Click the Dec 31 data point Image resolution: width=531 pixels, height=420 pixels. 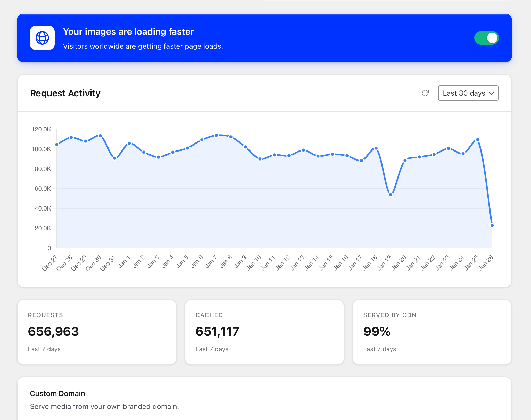click(115, 158)
